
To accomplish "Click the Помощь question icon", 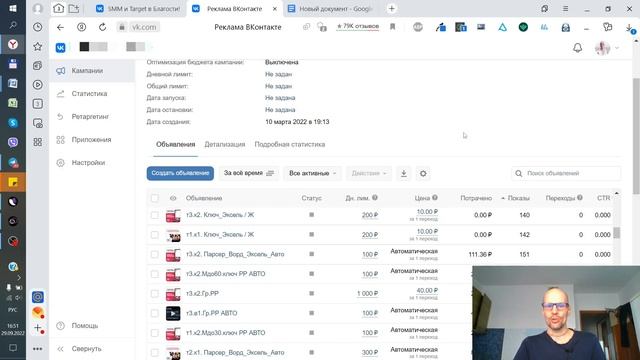I will (60, 326).
